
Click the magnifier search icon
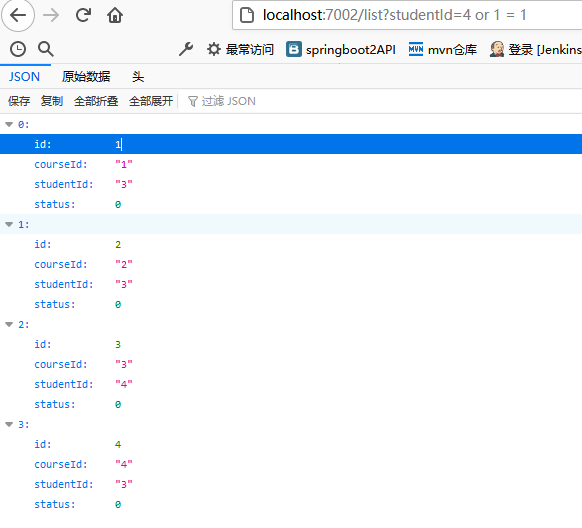pyautogui.click(x=46, y=49)
